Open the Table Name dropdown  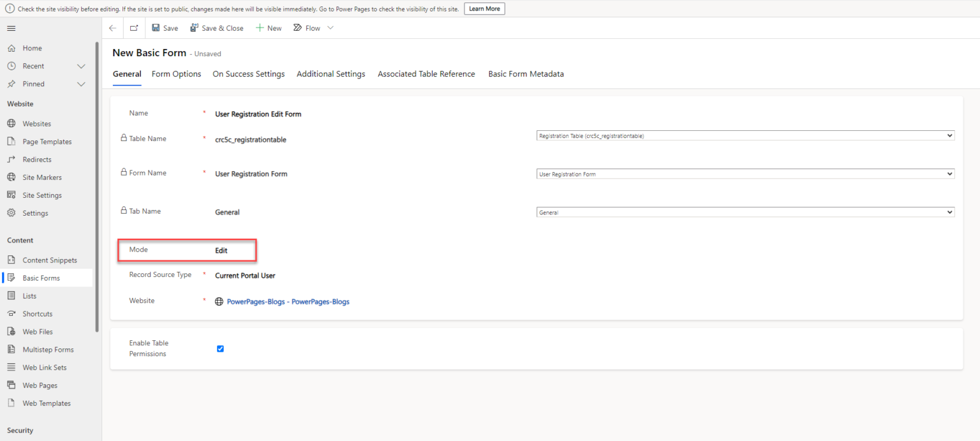point(949,135)
